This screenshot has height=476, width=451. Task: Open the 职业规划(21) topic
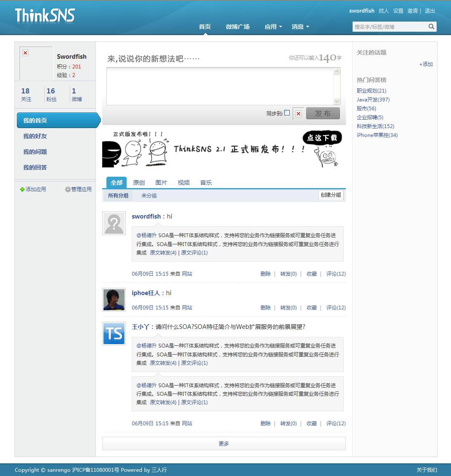pyautogui.click(x=372, y=91)
